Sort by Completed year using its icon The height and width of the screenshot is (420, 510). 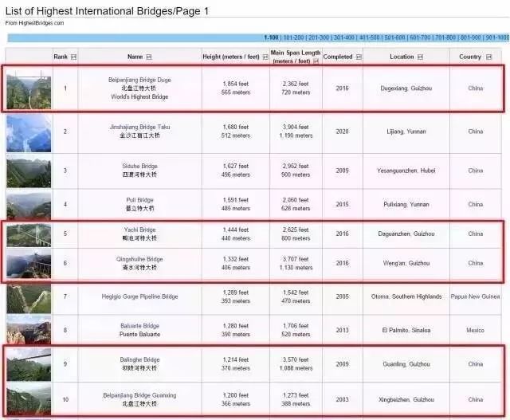(357, 57)
